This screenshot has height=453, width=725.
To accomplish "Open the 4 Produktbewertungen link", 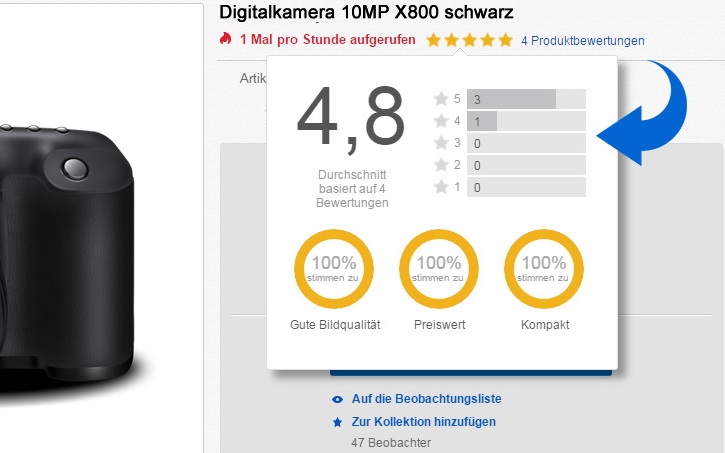I will tap(583, 41).
